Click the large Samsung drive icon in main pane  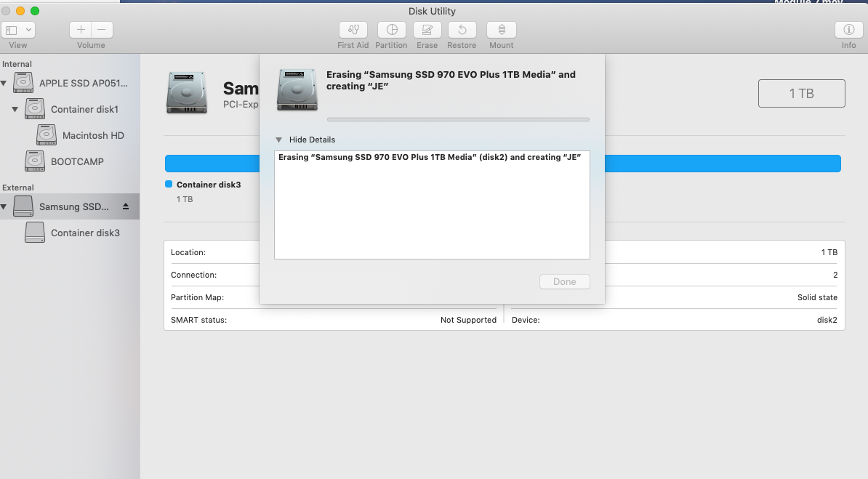click(187, 92)
